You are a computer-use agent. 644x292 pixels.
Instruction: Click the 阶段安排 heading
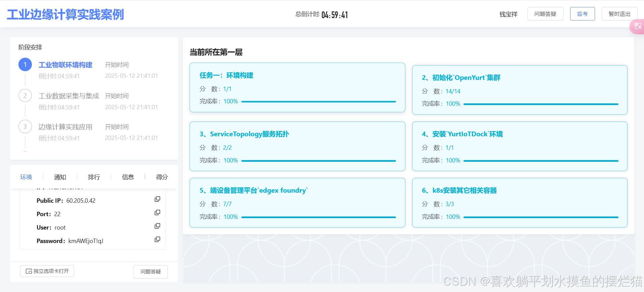(30, 47)
